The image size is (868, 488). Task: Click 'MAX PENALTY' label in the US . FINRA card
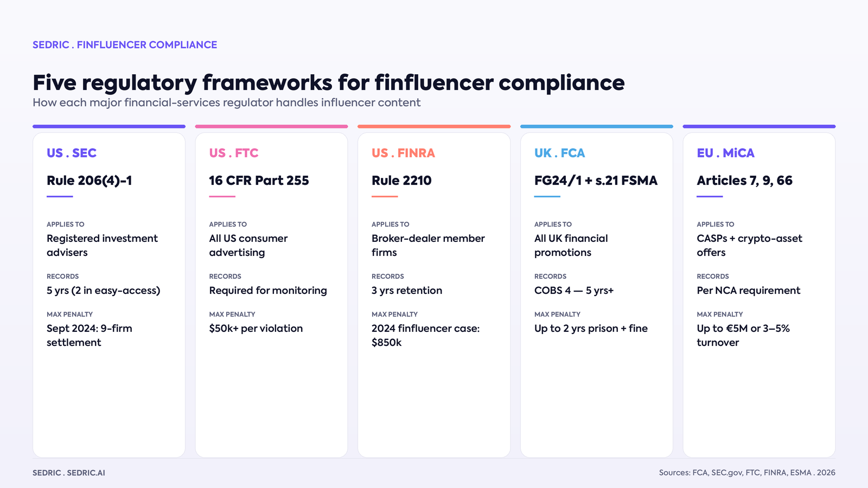click(395, 314)
